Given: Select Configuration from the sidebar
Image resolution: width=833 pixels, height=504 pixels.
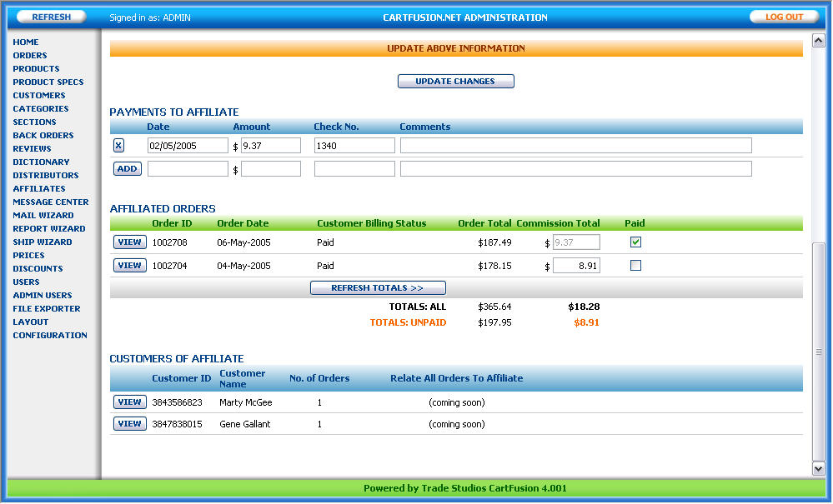Looking at the screenshot, I should tap(50, 336).
